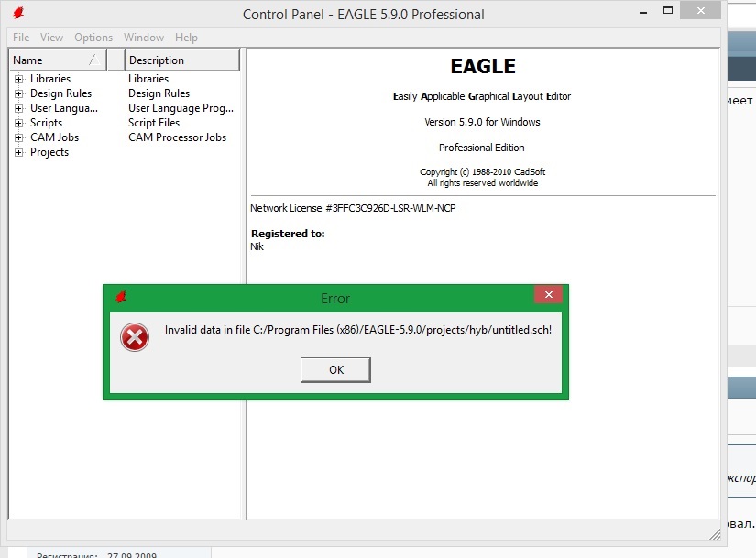Click the 'User Language Prog...' description

tap(181, 108)
